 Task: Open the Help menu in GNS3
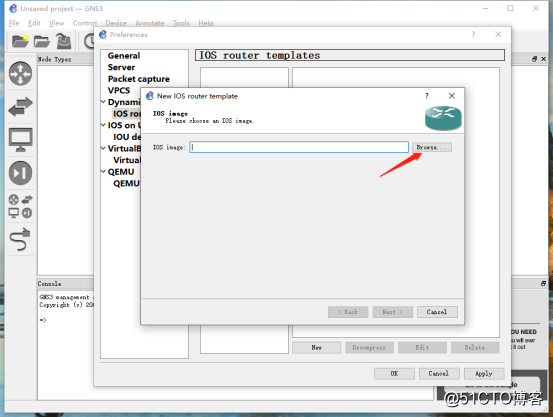click(x=206, y=23)
